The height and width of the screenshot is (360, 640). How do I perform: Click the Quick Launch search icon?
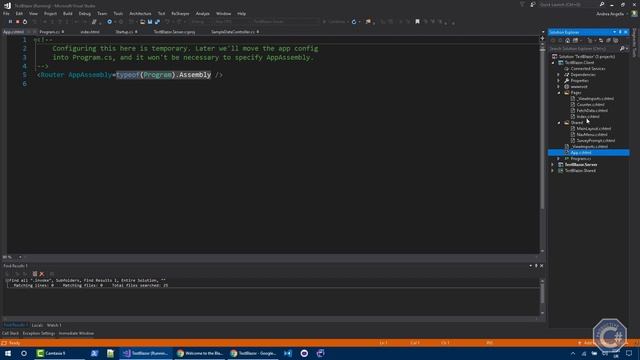click(602, 4)
